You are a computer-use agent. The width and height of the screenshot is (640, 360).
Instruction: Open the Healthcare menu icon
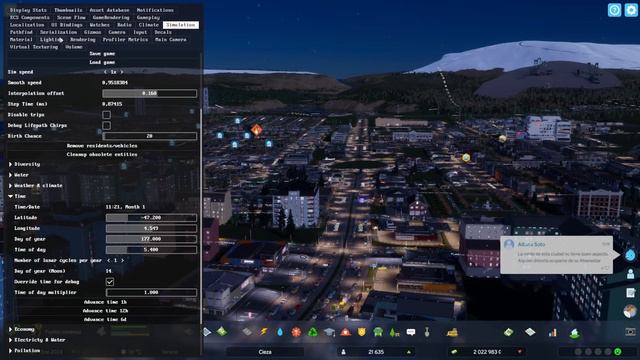[x=296, y=332]
